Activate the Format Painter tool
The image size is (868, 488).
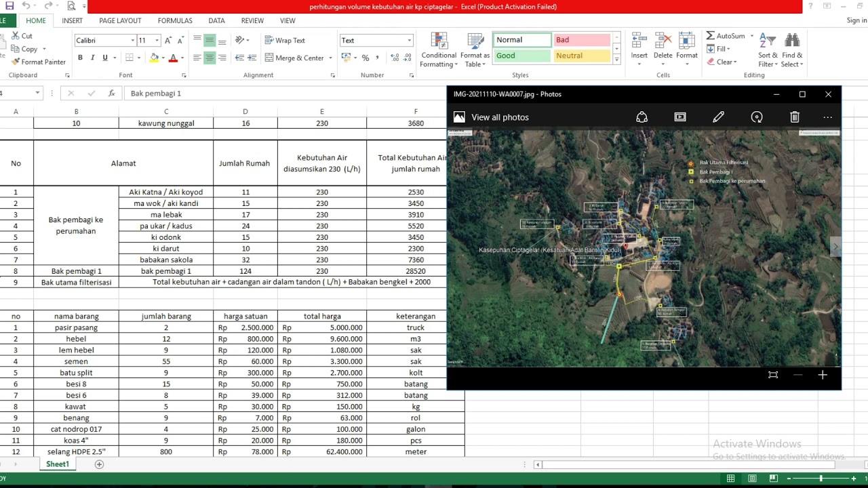(39, 62)
